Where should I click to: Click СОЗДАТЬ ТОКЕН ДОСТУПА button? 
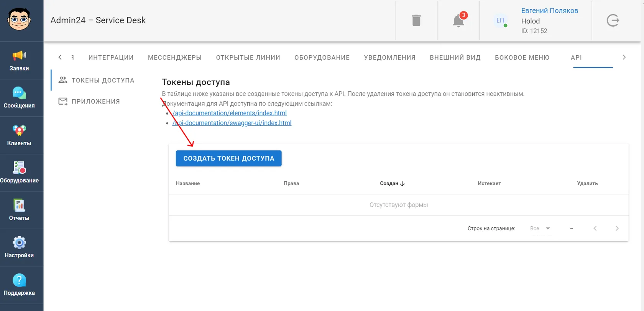(x=229, y=158)
